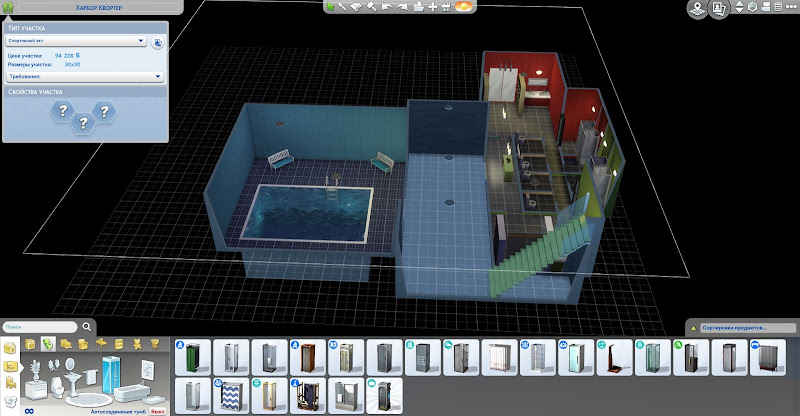The height and width of the screenshot is (416, 800).
Task: Click the Поиск search field
Action: pyautogui.click(x=40, y=327)
